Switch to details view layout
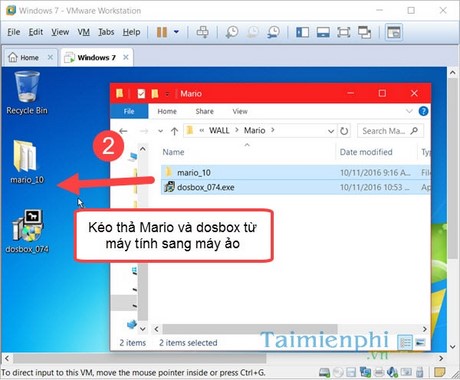 [x=405, y=342]
